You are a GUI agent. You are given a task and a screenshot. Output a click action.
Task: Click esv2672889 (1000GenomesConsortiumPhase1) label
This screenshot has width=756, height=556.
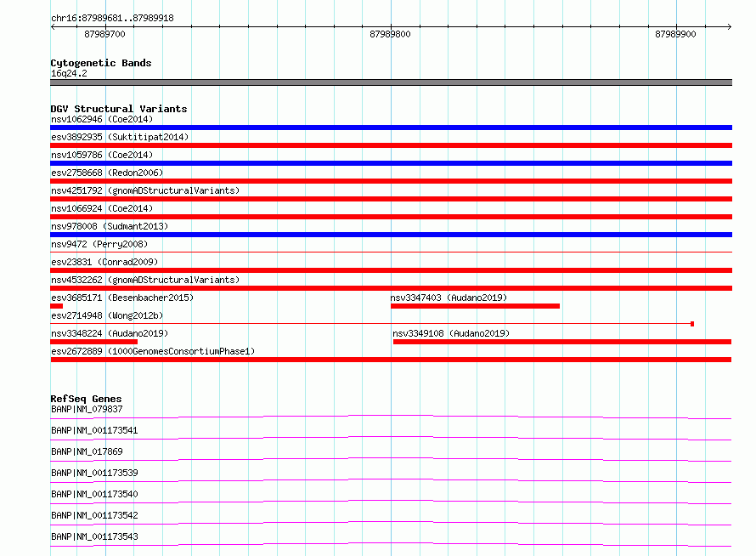(153, 351)
